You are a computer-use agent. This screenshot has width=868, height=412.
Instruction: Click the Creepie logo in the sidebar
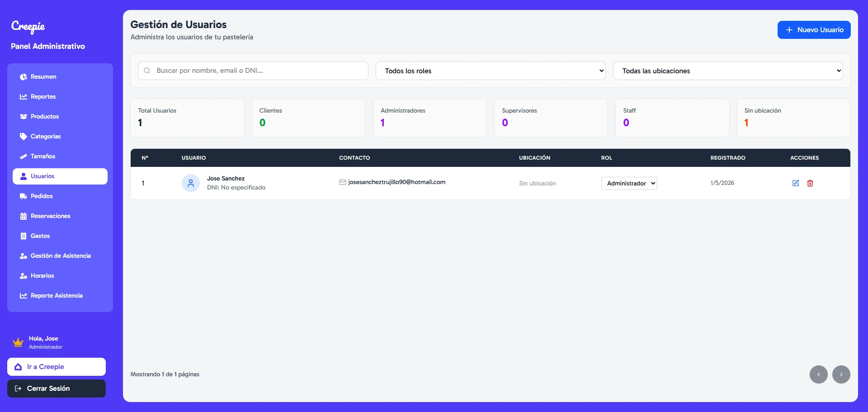28,27
